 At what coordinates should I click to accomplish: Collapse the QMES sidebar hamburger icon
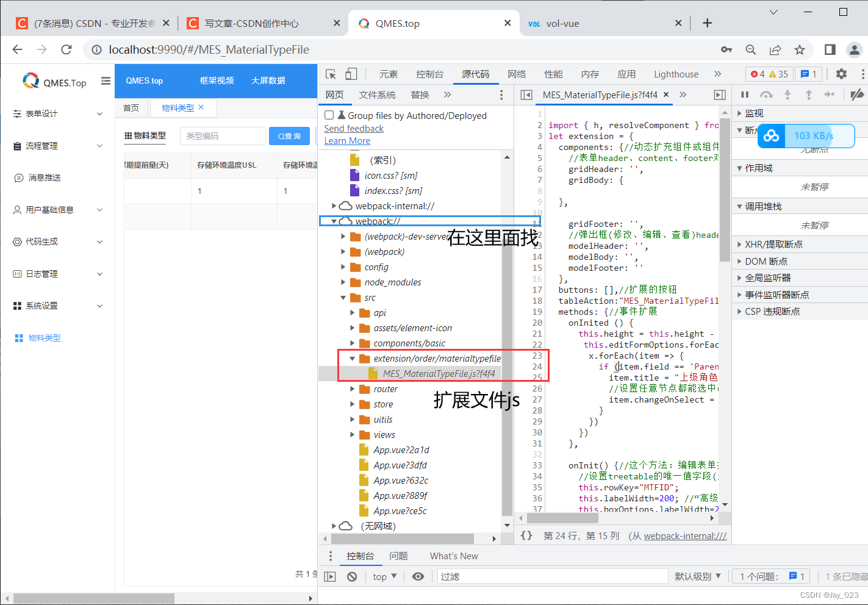tap(106, 81)
